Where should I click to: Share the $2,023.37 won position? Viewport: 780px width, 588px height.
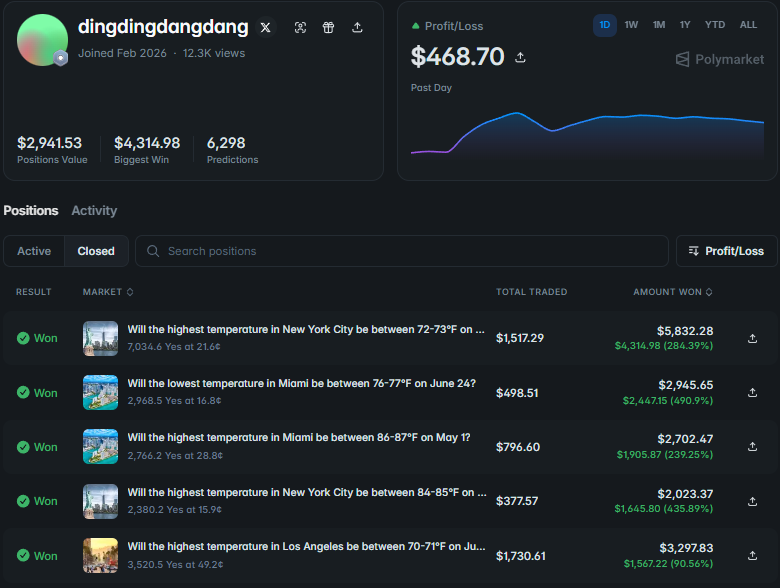(x=753, y=501)
